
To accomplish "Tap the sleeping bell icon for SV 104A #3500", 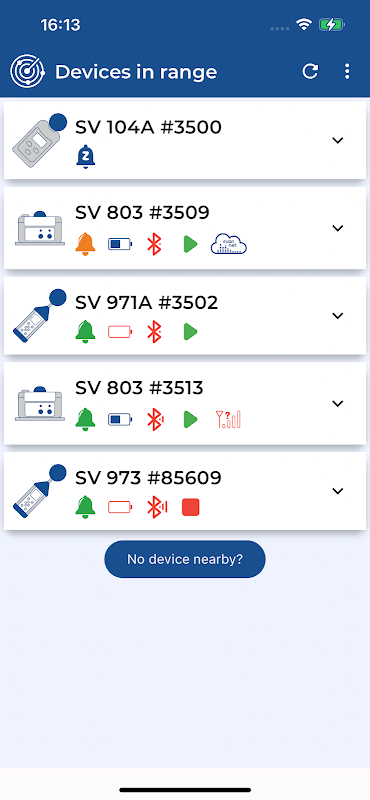I will (86, 157).
